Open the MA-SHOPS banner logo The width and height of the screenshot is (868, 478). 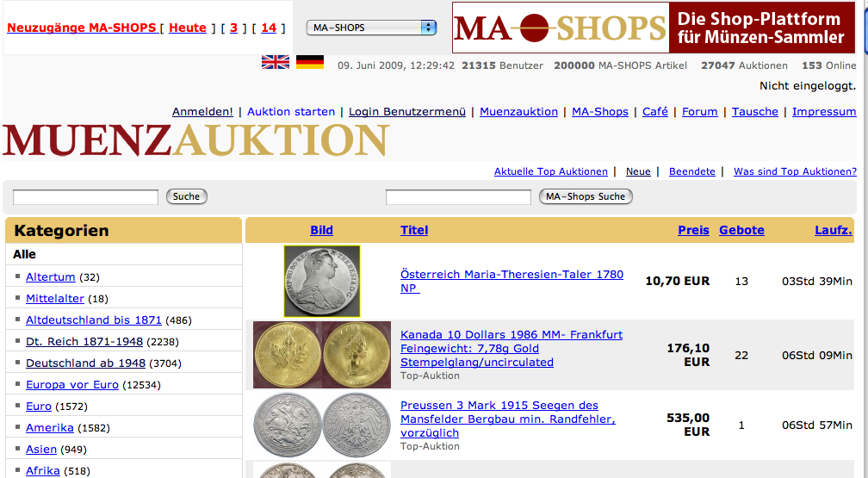point(654,28)
